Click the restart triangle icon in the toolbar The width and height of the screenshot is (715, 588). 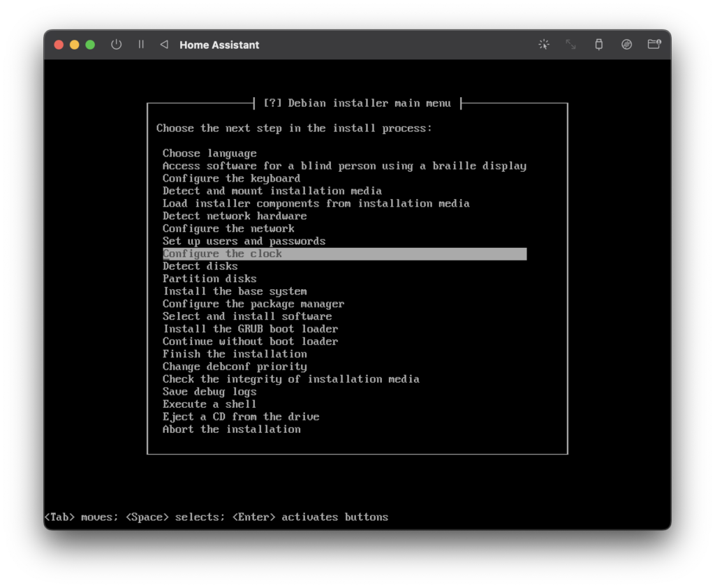coord(164,44)
